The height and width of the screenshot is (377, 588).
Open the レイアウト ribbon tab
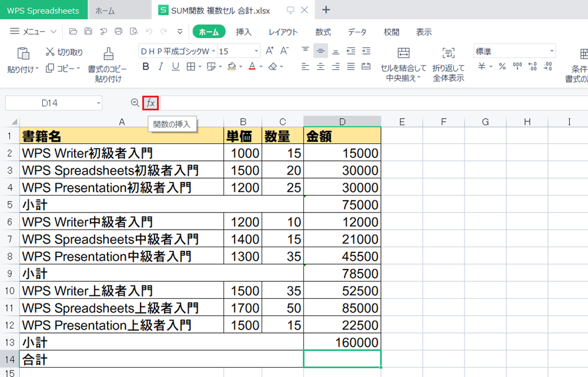[283, 32]
